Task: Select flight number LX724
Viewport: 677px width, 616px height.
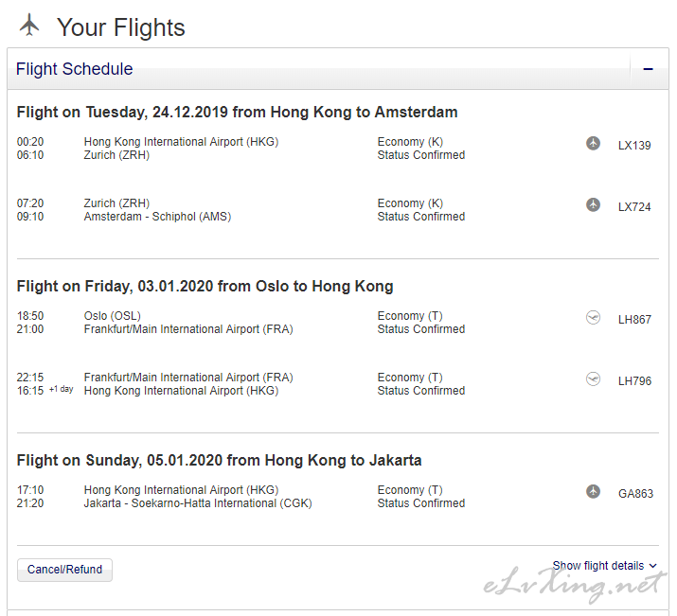Action: 634,207
